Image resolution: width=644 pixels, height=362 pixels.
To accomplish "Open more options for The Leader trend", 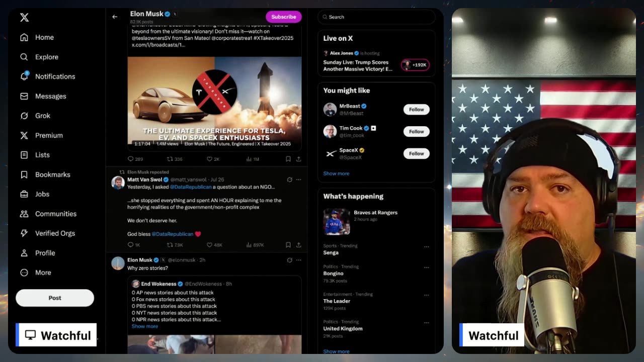I will coord(426,295).
